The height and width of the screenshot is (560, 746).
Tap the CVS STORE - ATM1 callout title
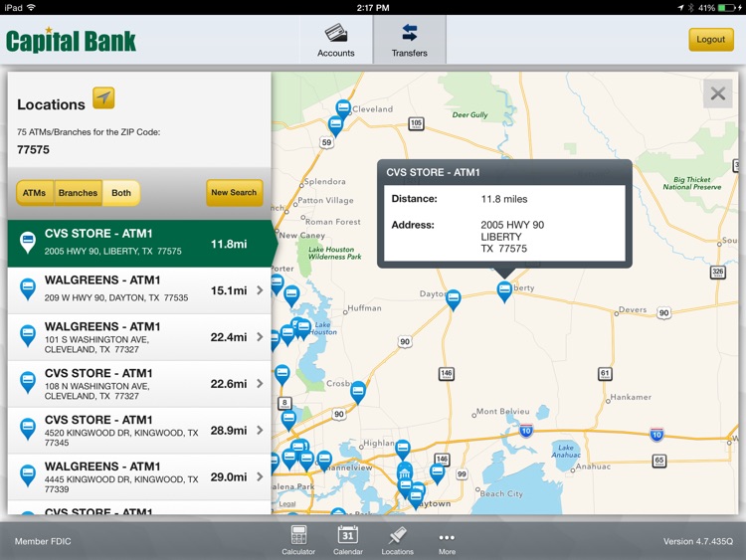[x=433, y=172]
